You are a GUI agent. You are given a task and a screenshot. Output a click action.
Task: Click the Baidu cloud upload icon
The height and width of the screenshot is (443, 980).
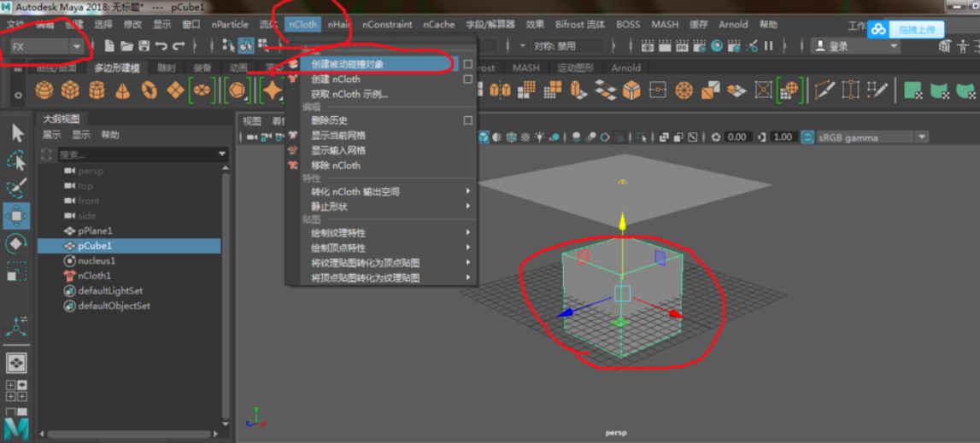point(878,29)
